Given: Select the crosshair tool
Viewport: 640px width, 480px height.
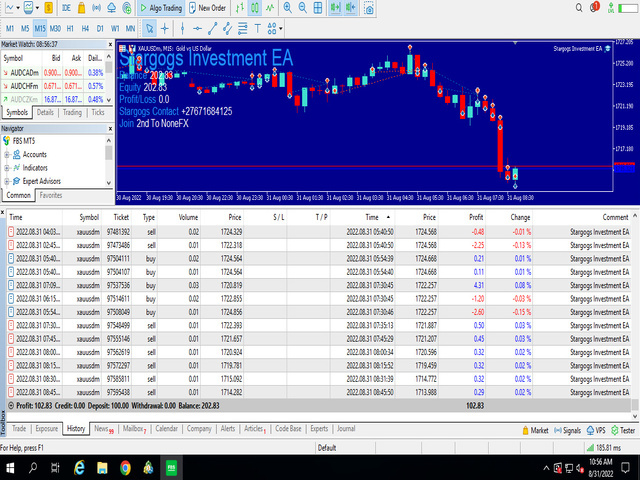Looking at the screenshot, I should pyautogui.click(x=164, y=28).
